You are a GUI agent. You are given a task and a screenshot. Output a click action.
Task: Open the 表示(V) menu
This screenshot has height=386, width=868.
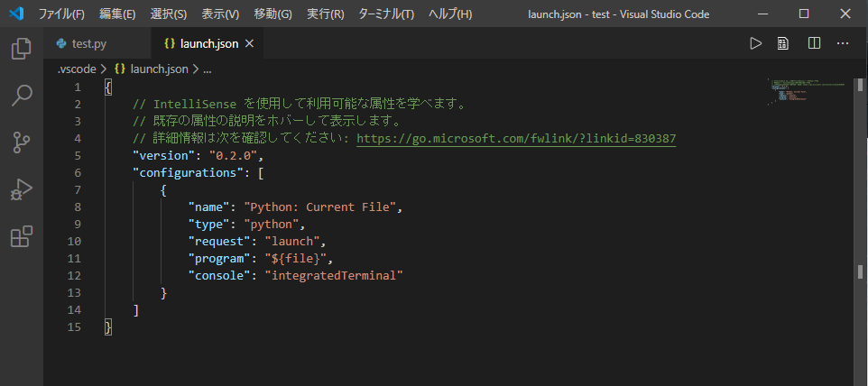220,14
